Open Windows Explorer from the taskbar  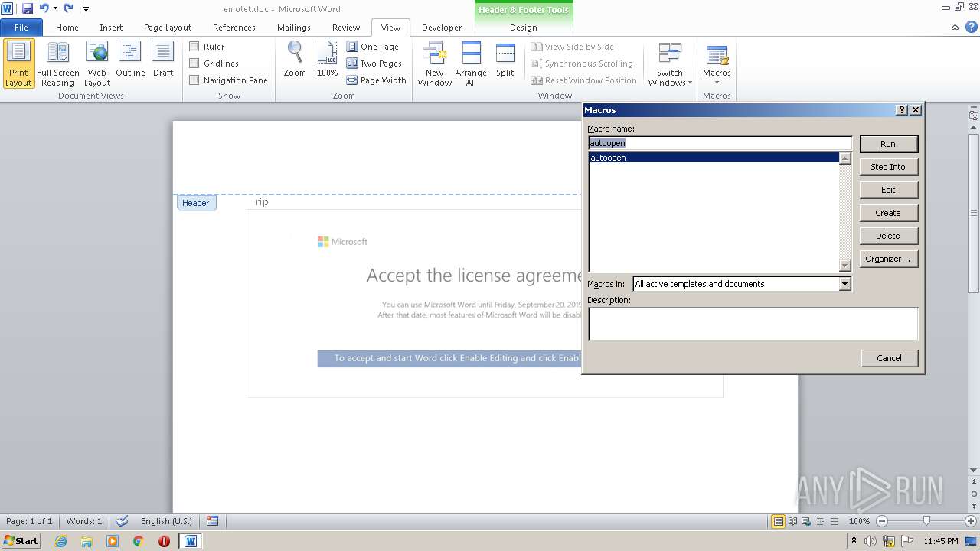pyautogui.click(x=87, y=541)
